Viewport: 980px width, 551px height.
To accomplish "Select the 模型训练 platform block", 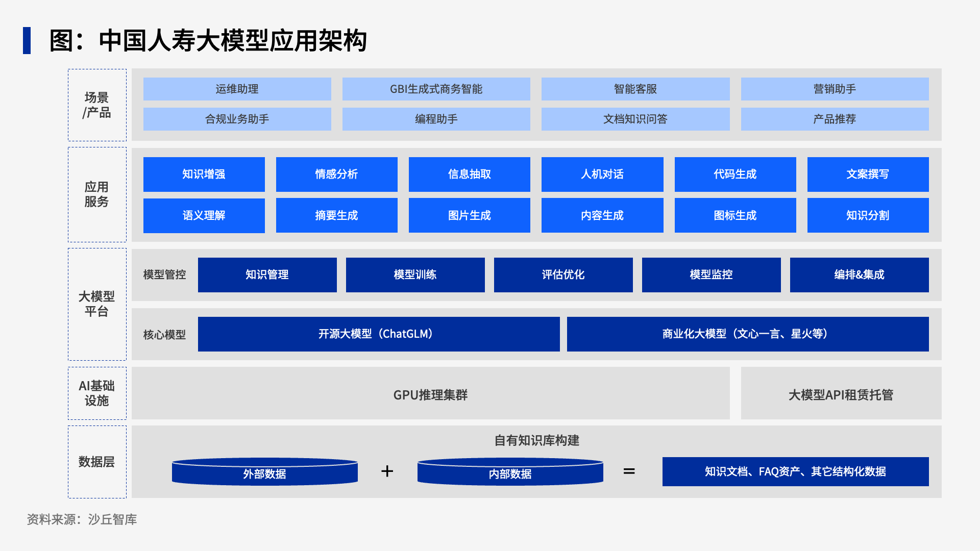I will click(415, 274).
